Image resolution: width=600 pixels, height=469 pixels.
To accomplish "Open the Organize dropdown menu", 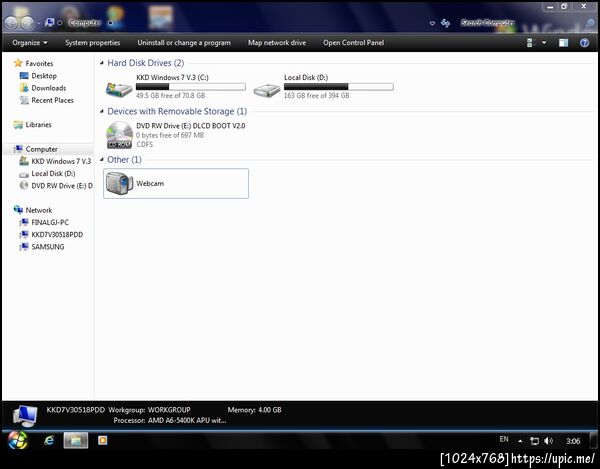I will coord(30,43).
